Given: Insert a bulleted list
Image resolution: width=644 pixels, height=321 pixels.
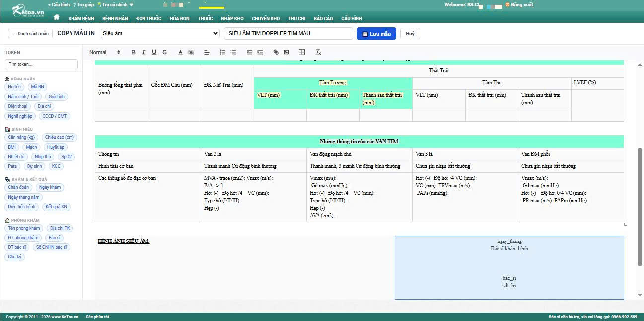Looking at the screenshot, I should [x=233, y=52].
